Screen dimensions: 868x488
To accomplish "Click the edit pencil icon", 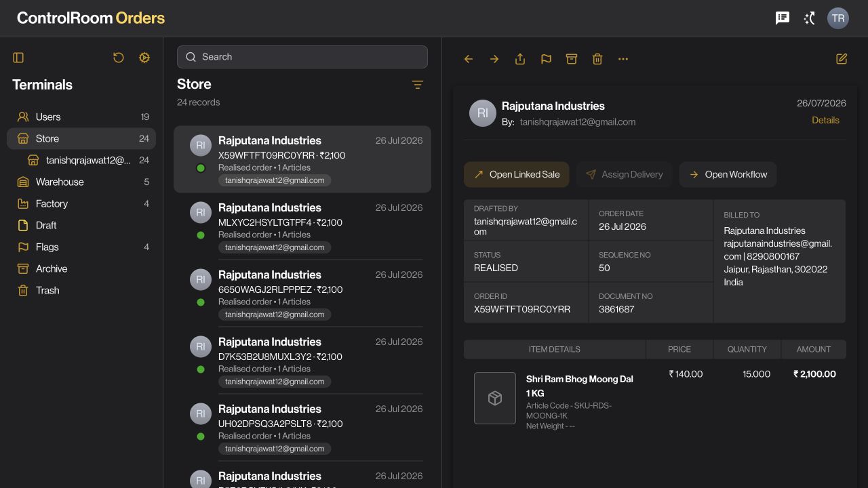I will [842, 59].
